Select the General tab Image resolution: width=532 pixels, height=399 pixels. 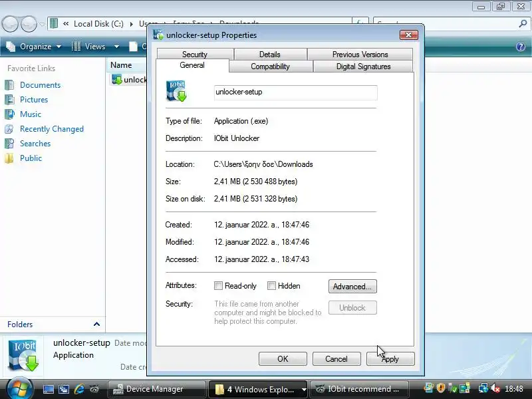pos(192,65)
